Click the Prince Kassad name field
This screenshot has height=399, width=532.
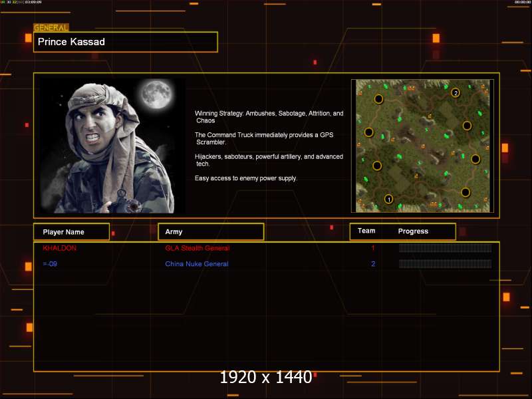pyautogui.click(x=126, y=42)
